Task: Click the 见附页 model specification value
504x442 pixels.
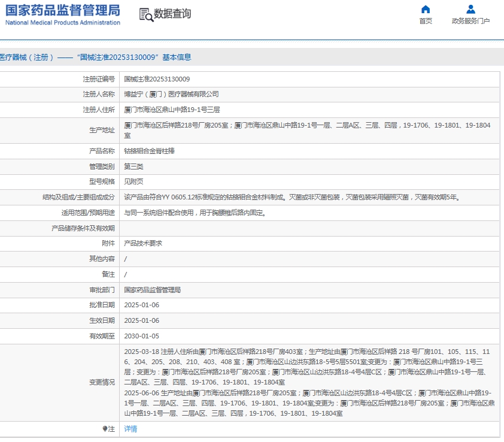Action: (133, 181)
